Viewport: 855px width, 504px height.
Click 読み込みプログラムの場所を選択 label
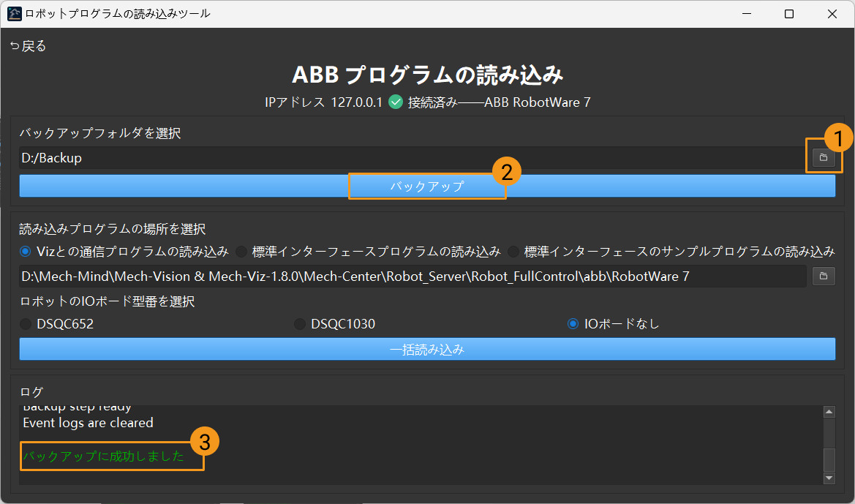click(x=113, y=229)
